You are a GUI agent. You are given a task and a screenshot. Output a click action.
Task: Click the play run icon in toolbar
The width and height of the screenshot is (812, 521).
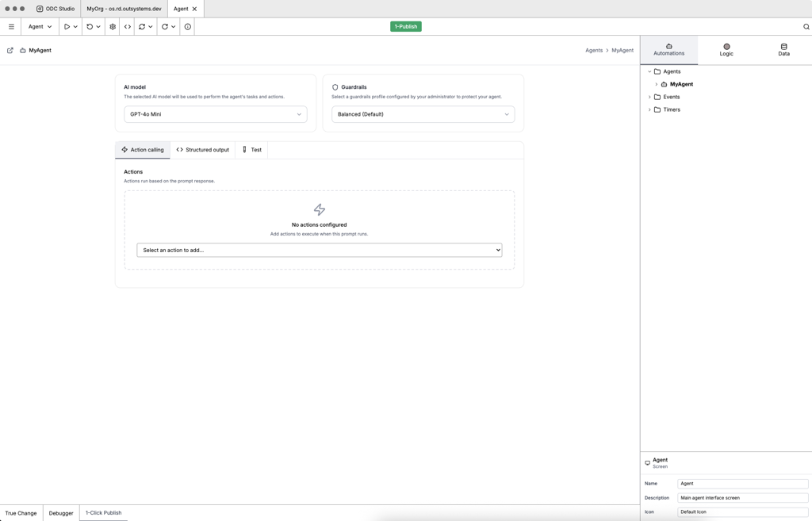pyautogui.click(x=67, y=26)
